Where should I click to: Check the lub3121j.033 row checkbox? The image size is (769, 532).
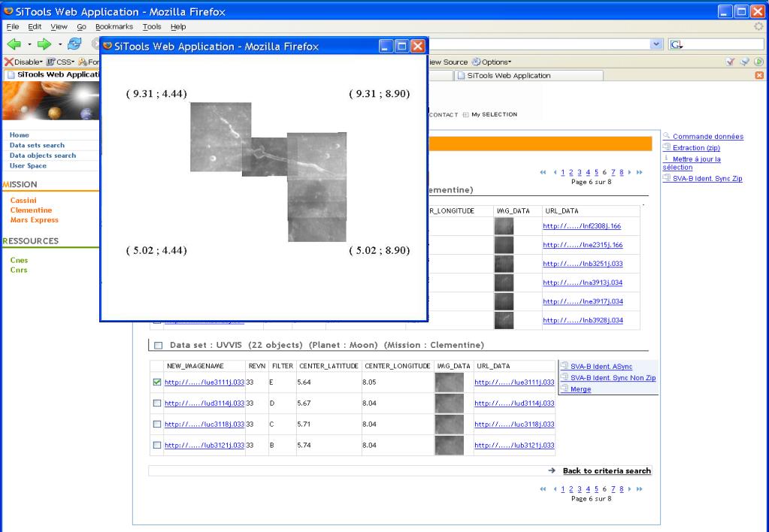pyautogui.click(x=157, y=446)
